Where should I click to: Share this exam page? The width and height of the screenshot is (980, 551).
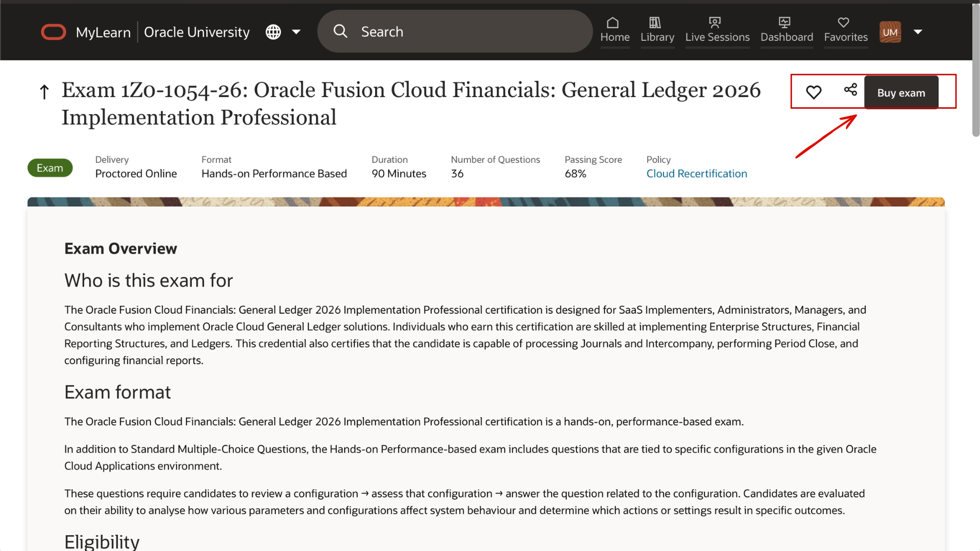click(x=850, y=90)
